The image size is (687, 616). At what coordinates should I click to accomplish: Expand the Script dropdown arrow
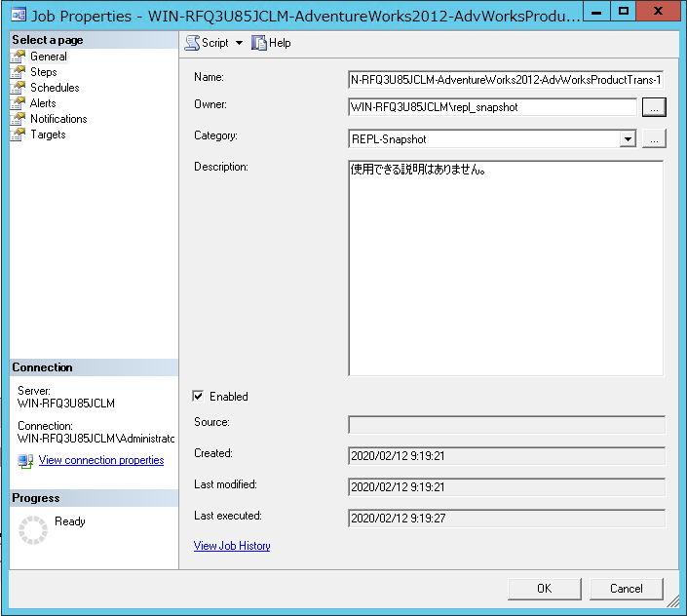pyautogui.click(x=239, y=43)
